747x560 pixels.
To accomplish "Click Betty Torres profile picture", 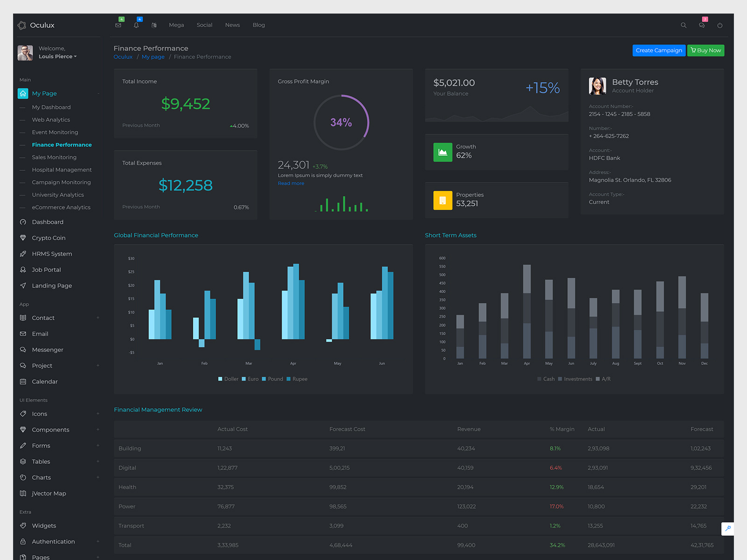I will click(597, 86).
